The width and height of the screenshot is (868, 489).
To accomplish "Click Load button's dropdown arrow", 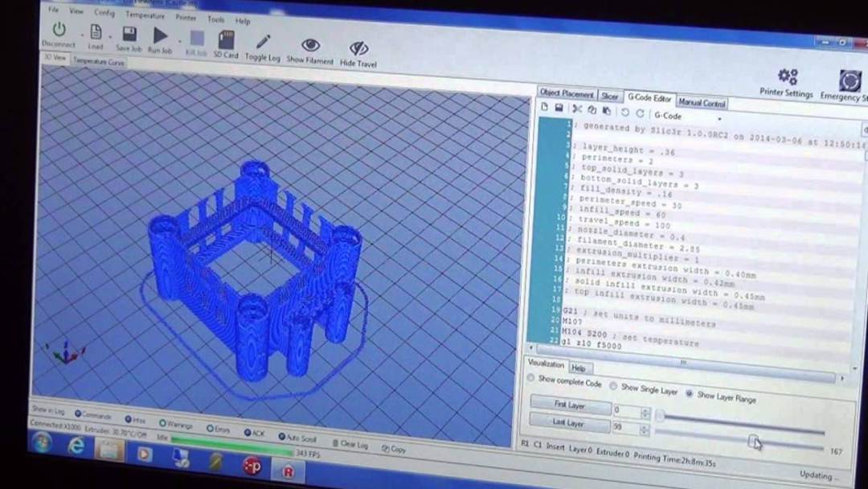I will [110, 36].
